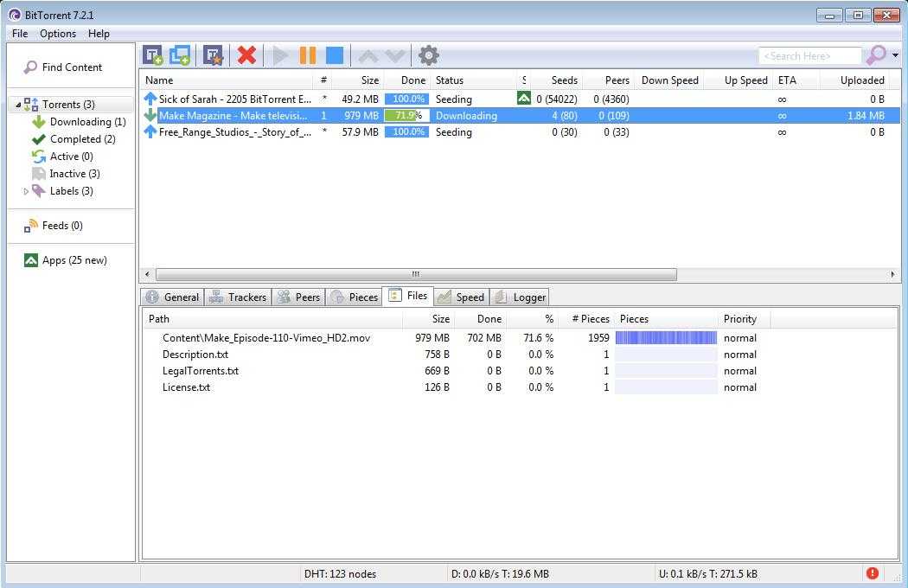Click the Start torrent play icon
The height and width of the screenshot is (588, 908).
281,55
